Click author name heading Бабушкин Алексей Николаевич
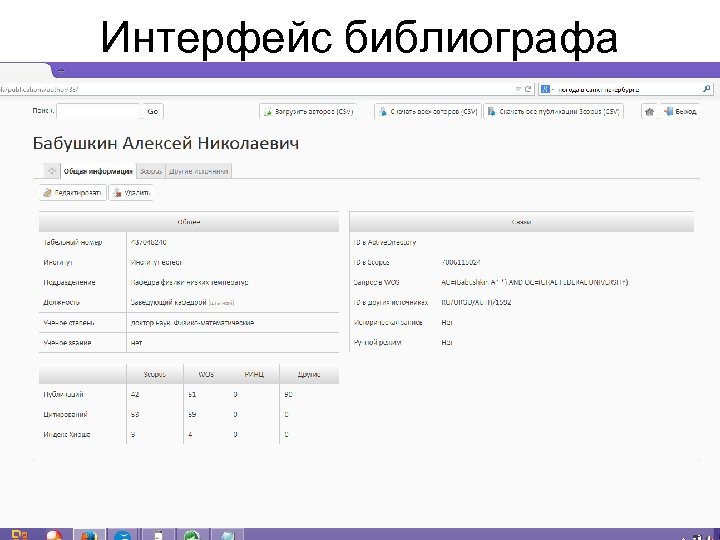This screenshot has height=540, width=720. point(166,143)
